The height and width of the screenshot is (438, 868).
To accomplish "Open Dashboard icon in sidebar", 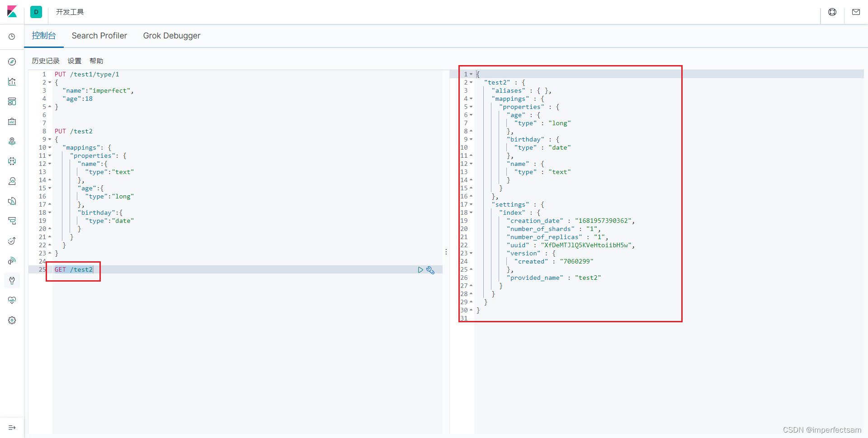I will tap(12, 102).
